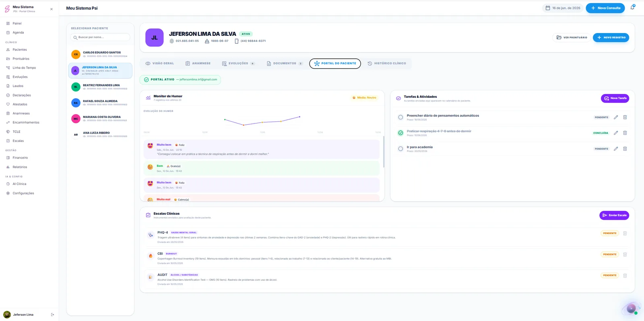
Task: Go to Linha do Tempo menu
Action: click(24, 68)
